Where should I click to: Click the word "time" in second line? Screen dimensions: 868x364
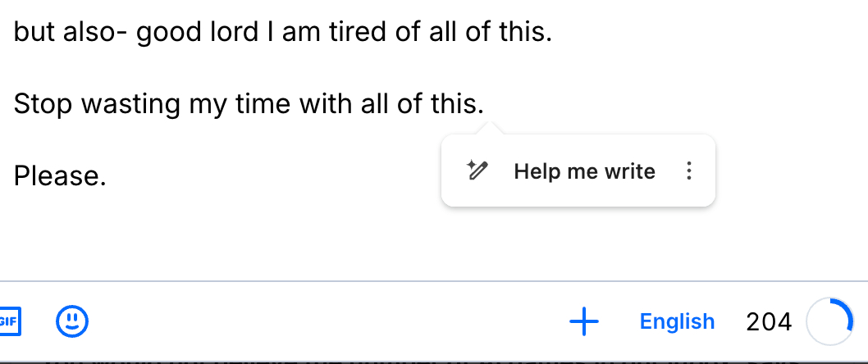[x=263, y=104]
